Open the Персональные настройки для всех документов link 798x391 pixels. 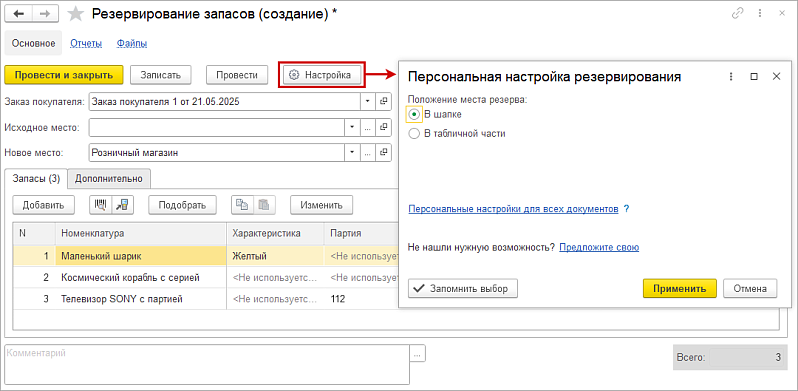[x=514, y=209]
